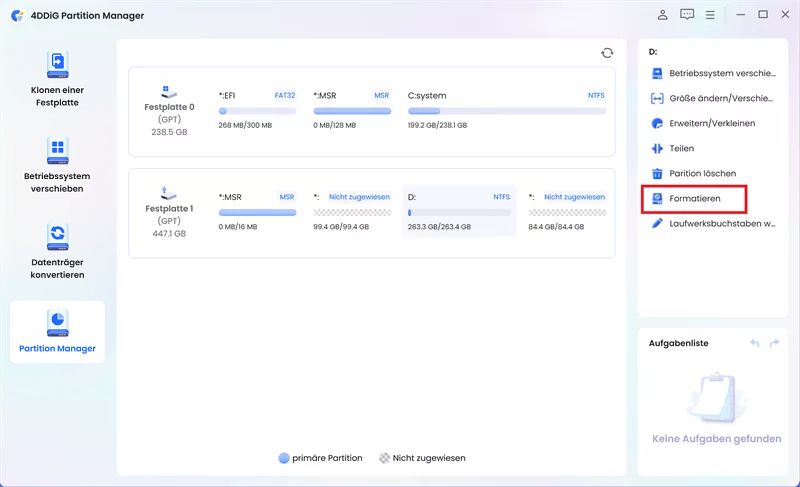800x487 pixels.
Task: Select the Partition Manager sidebar icon
Action: [x=58, y=323]
